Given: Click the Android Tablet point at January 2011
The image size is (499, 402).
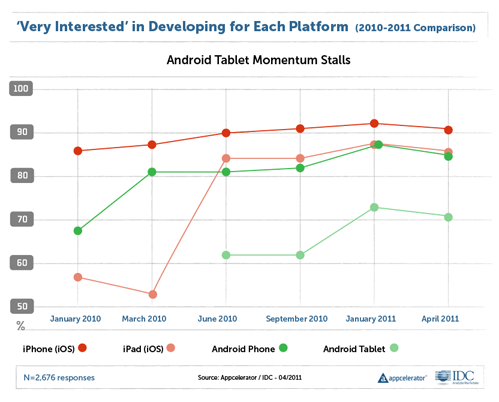Looking at the screenshot, I should (374, 207).
